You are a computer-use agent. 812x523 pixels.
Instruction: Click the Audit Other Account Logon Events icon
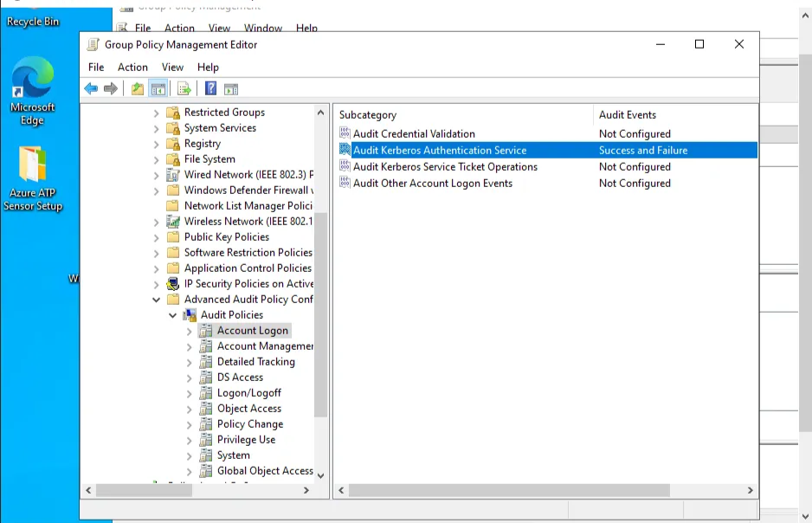point(345,183)
